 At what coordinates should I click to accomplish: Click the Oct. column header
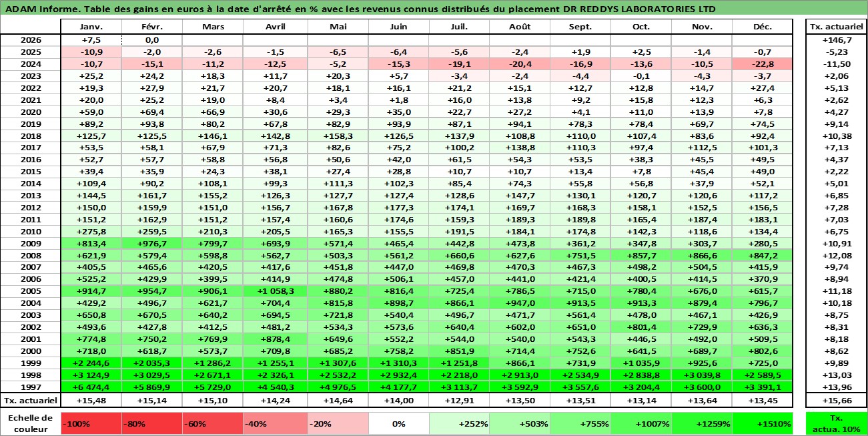click(x=641, y=27)
